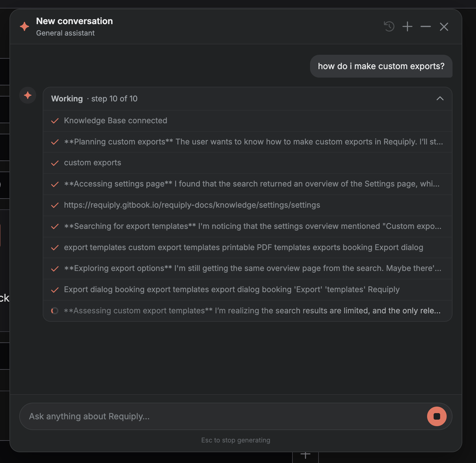Open the Accessing settings page step
The height and width of the screenshot is (463, 476).
(248, 184)
